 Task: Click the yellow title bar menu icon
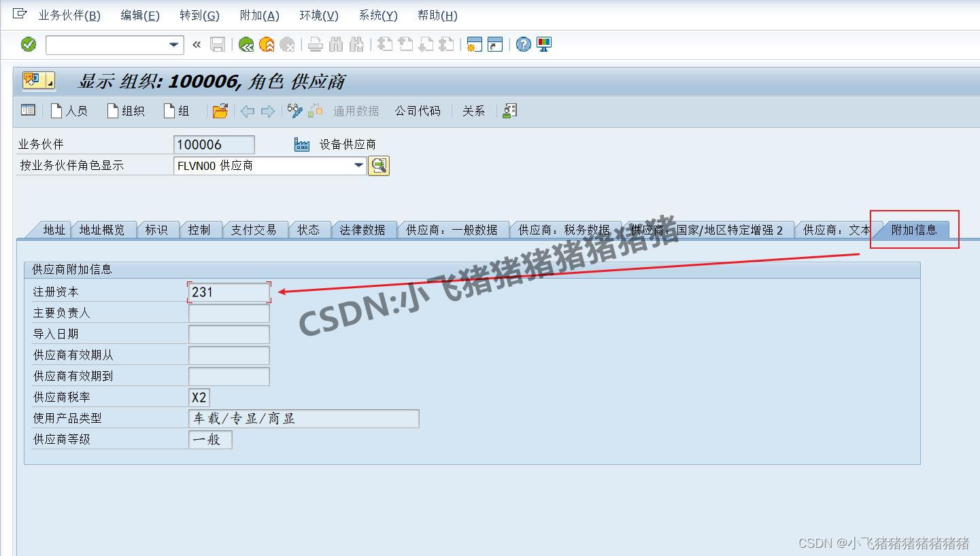[39, 81]
